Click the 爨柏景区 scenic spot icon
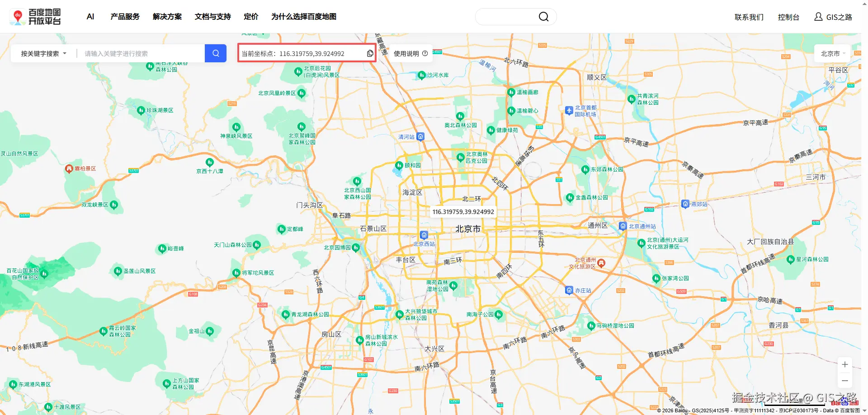868x415 pixels. click(69, 169)
